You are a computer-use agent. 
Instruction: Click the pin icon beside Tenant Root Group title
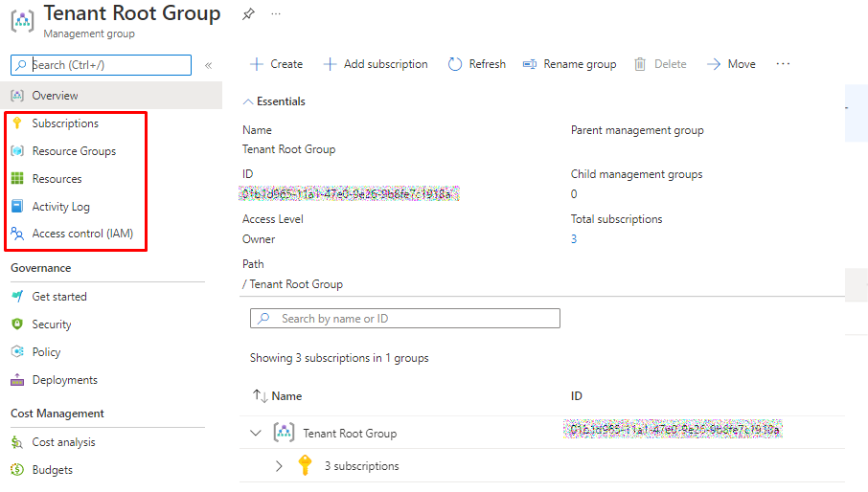pos(248,14)
